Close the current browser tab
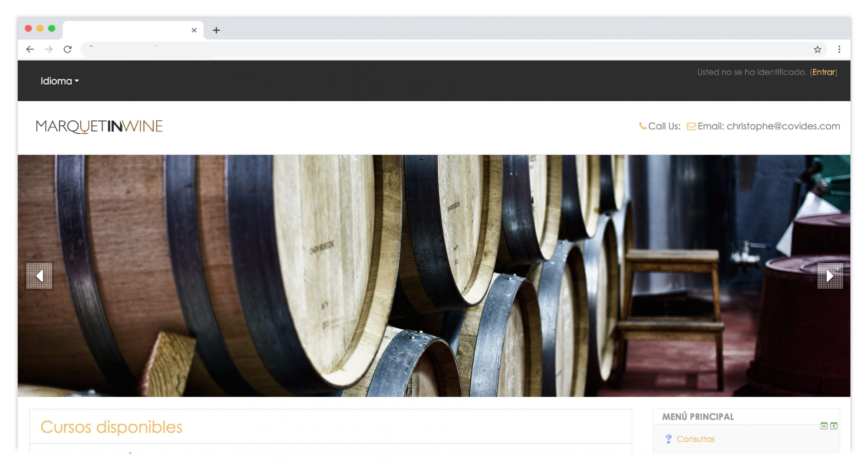 (x=194, y=30)
